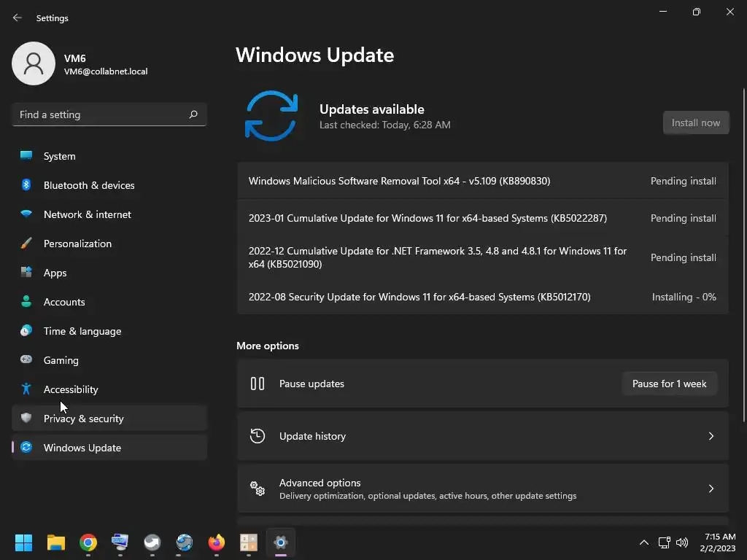Open the Update history row
This screenshot has height=560, width=747.
click(x=483, y=436)
